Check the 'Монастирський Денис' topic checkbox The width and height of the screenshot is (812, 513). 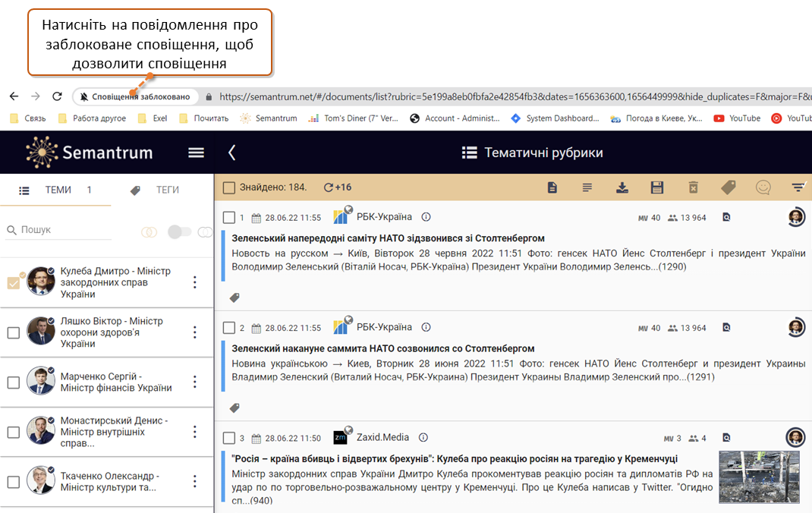[14, 433]
